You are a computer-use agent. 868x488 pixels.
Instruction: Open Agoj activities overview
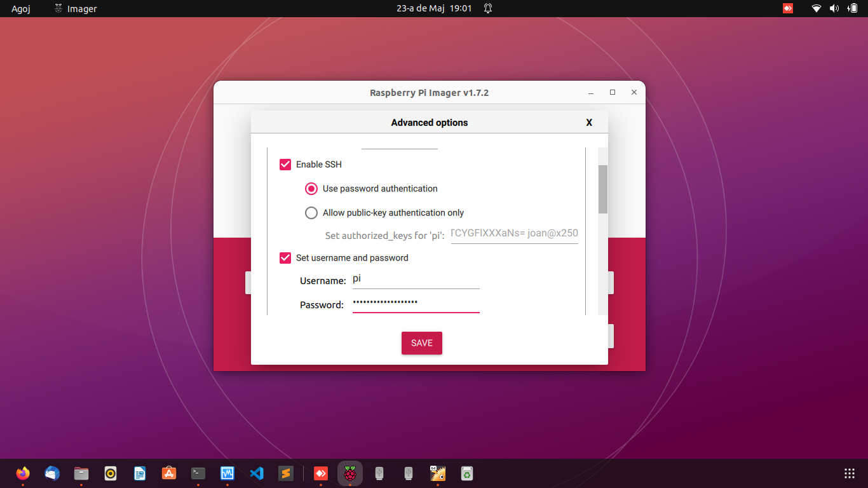click(21, 9)
